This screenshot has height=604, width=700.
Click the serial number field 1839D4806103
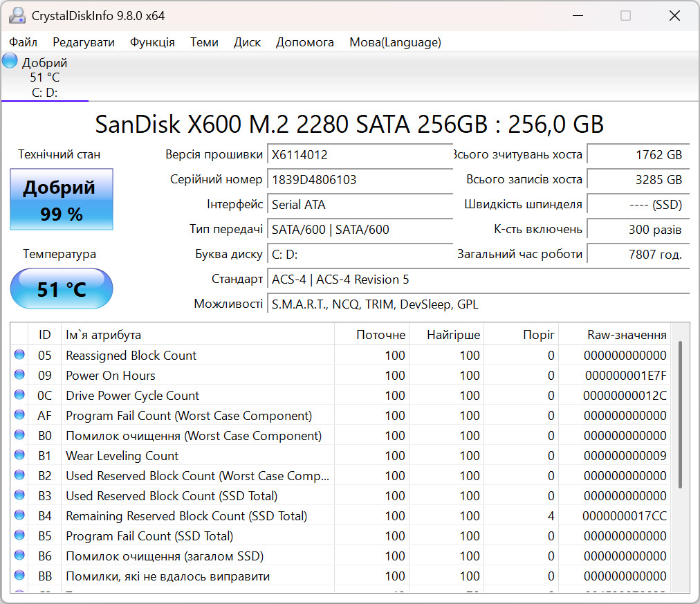click(x=360, y=180)
